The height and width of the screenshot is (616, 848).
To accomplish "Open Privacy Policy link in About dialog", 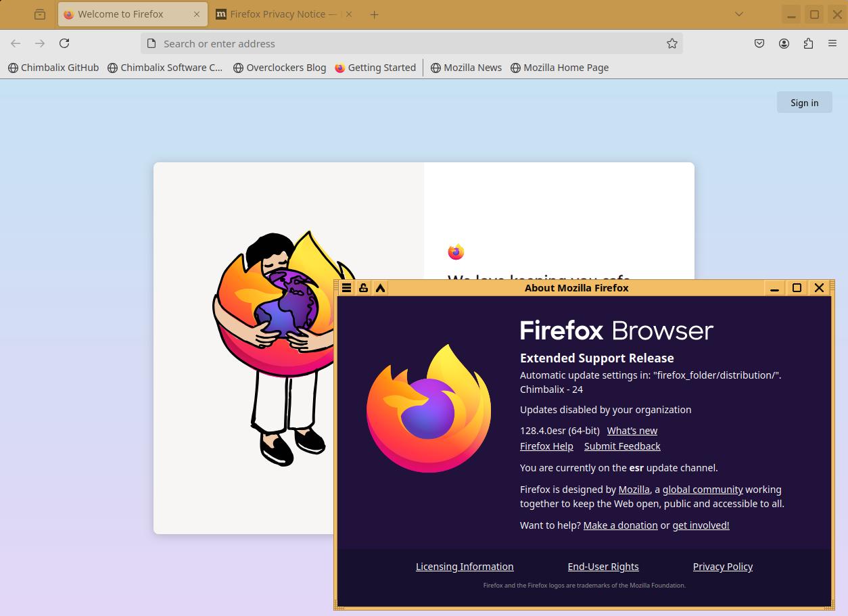I will [723, 567].
